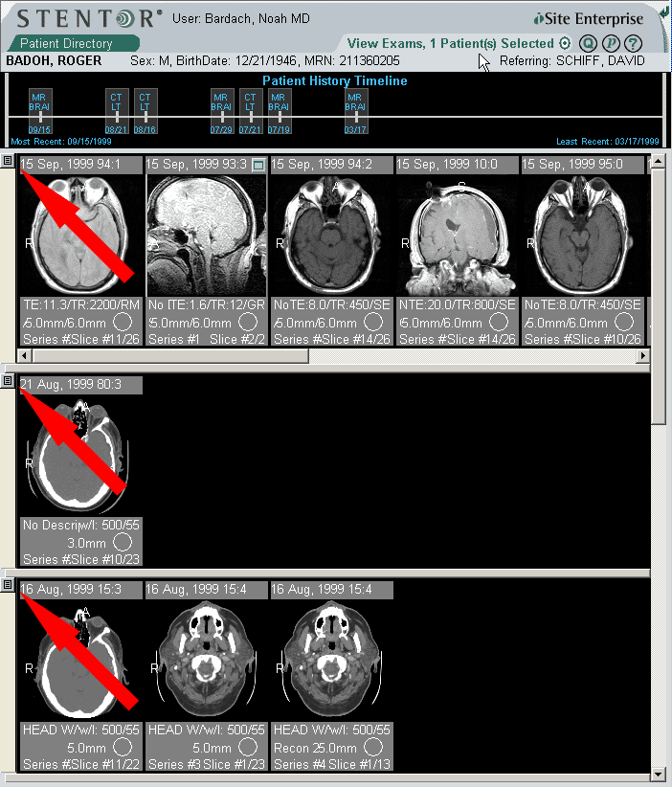Click the horizontal scrollbar right arrow under first exam
The image size is (672, 787).
click(x=643, y=355)
